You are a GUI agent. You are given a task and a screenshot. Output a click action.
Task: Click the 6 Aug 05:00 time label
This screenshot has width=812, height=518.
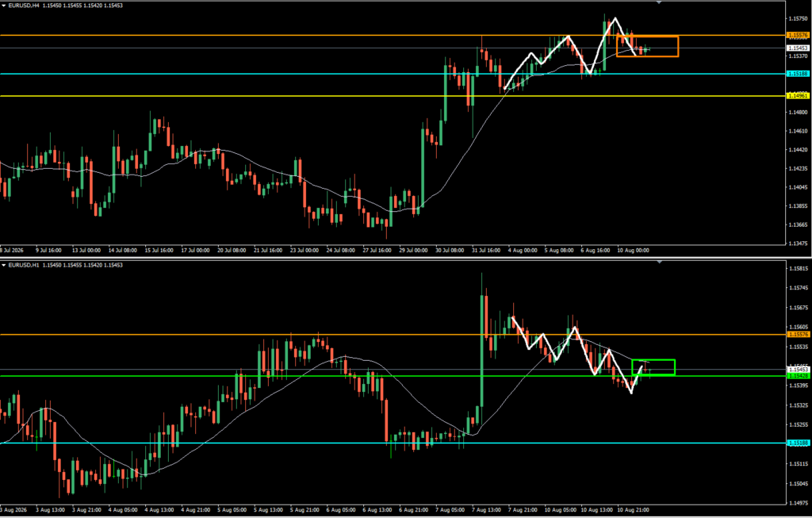click(x=340, y=510)
